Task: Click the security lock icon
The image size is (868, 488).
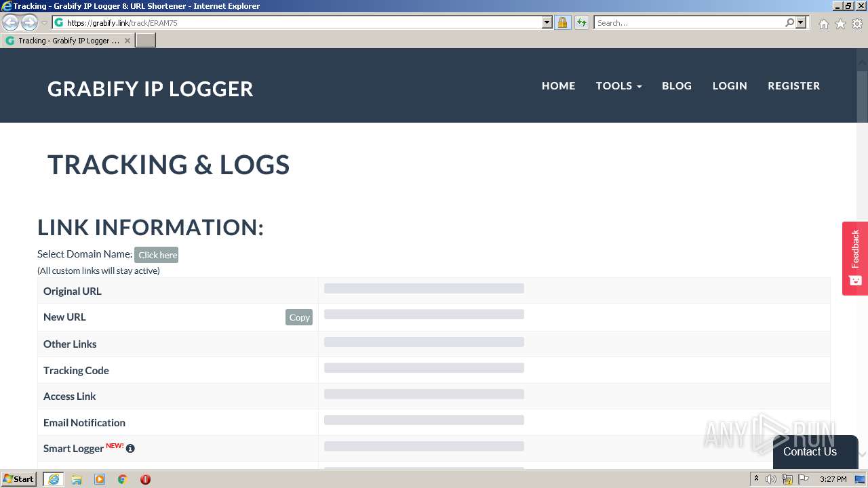Action: pyautogui.click(x=562, y=22)
